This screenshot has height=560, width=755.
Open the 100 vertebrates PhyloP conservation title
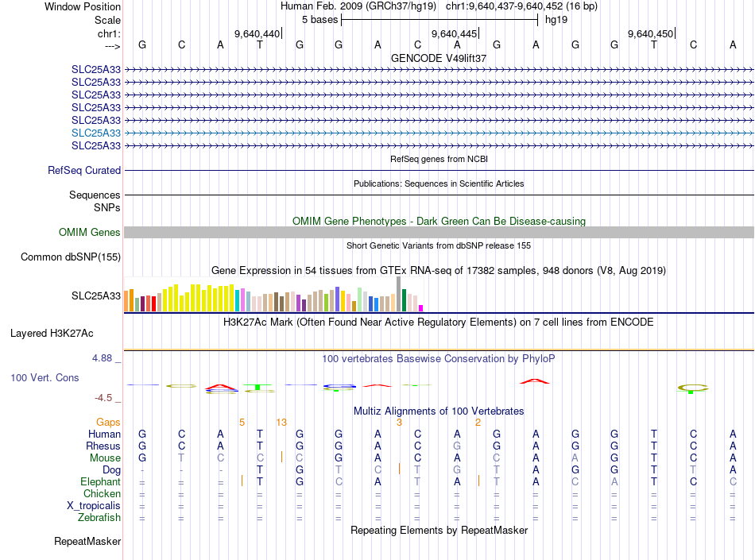439,358
